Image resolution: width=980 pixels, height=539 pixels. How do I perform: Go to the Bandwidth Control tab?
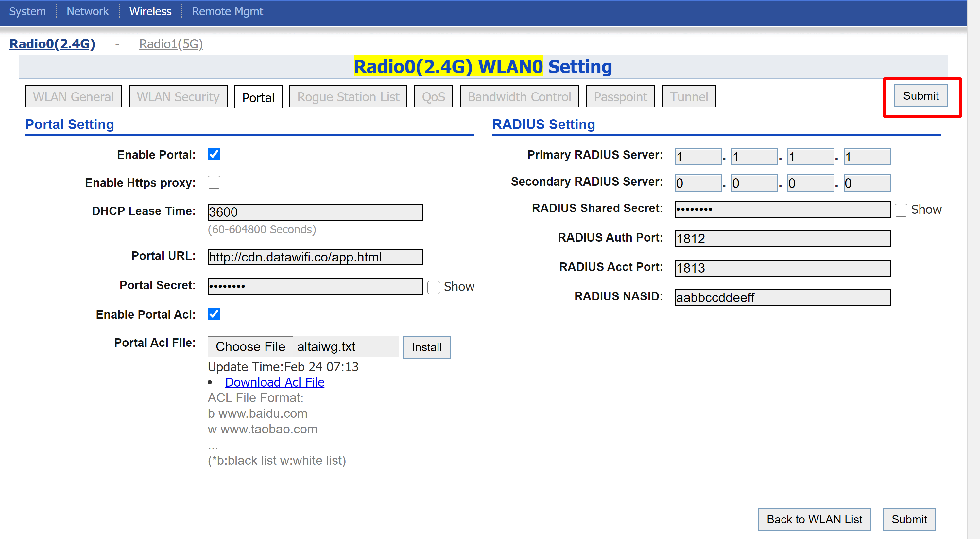coord(519,97)
